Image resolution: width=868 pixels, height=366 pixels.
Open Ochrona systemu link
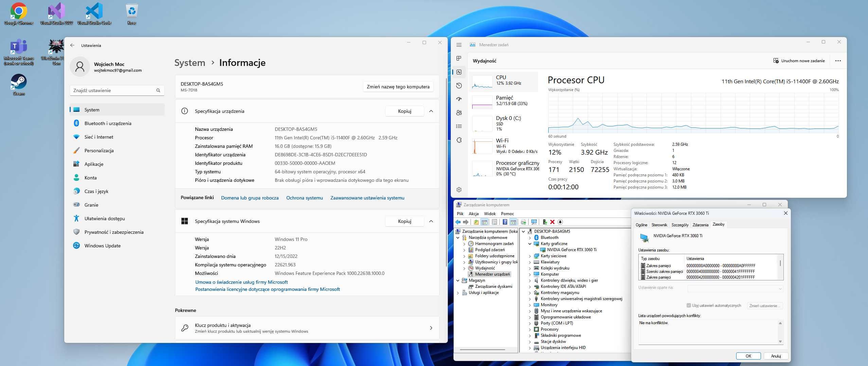pyautogui.click(x=304, y=198)
